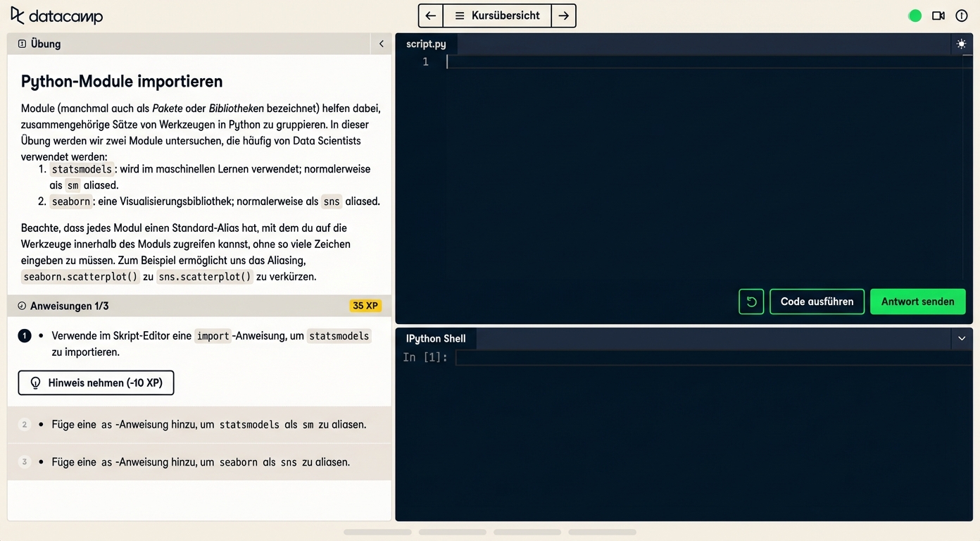Collapse the IPython Shell panel
980x541 pixels.
(x=962, y=339)
